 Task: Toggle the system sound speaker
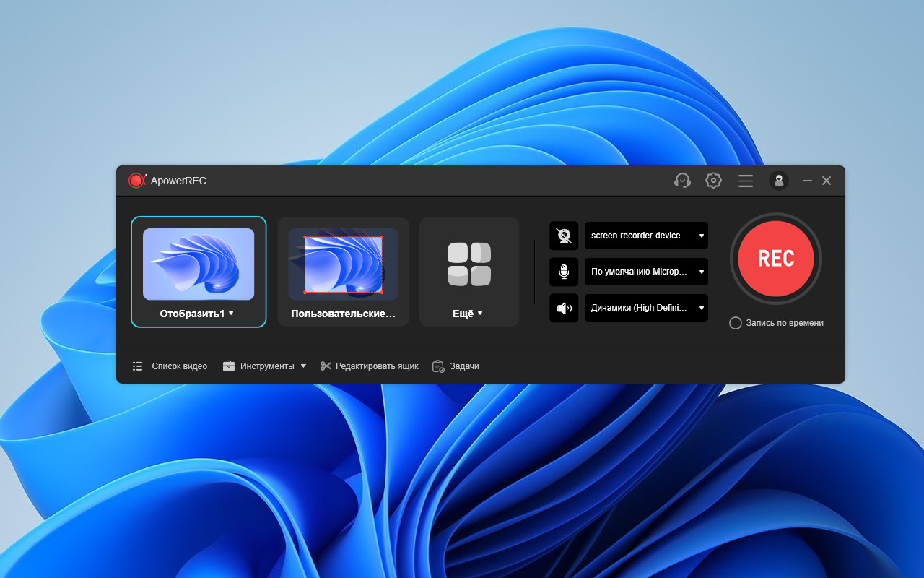click(564, 309)
